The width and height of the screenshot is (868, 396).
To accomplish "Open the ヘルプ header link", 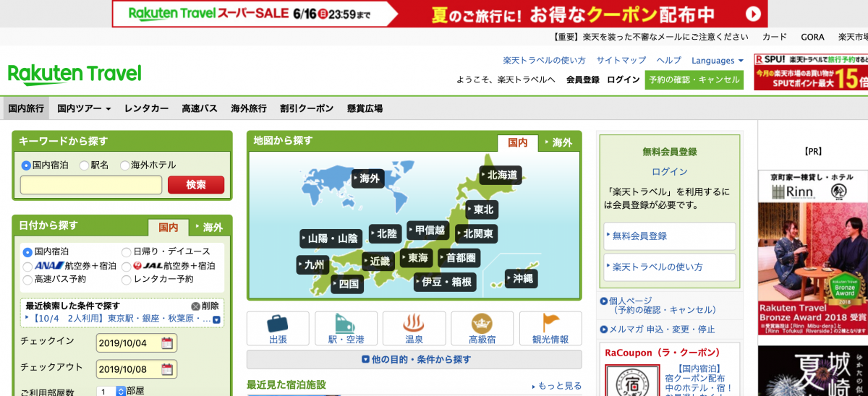I will (x=669, y=61).
